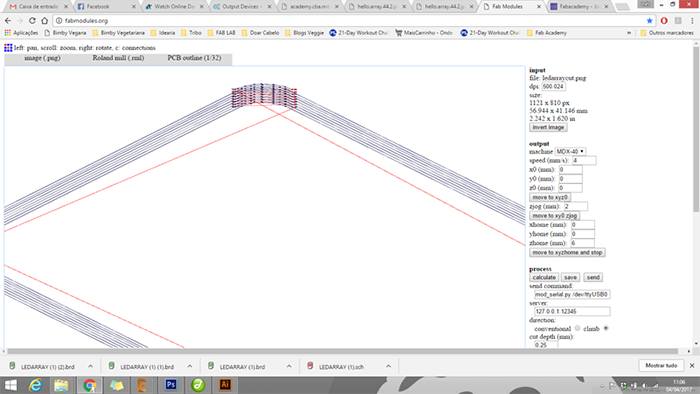Open Windows Start menu
The width and height of the screenshot is (700, 394).
(x=10, y=385)
